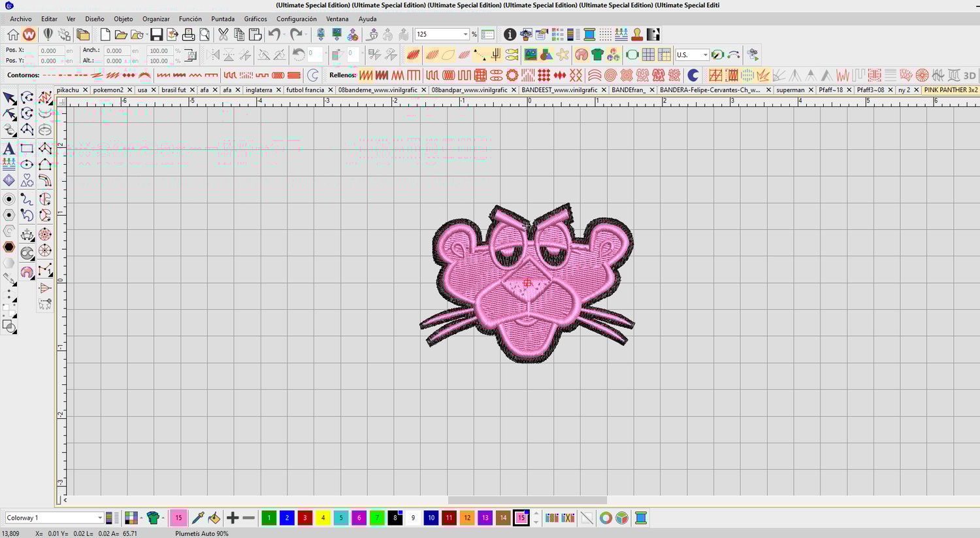Select the Rectangle digitizing tool
Screen dimensions: 980x538
27,148
